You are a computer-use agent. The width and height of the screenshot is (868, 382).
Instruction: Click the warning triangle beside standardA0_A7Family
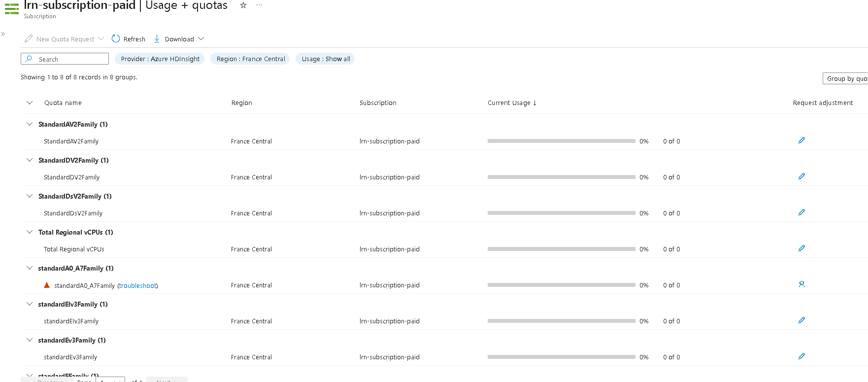[x=47, y=285]
